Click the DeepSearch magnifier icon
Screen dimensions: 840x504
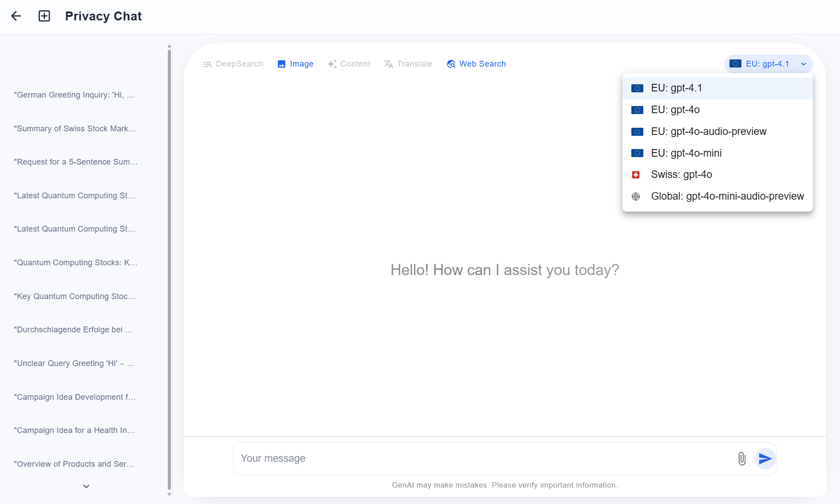[x=207, y=64]
